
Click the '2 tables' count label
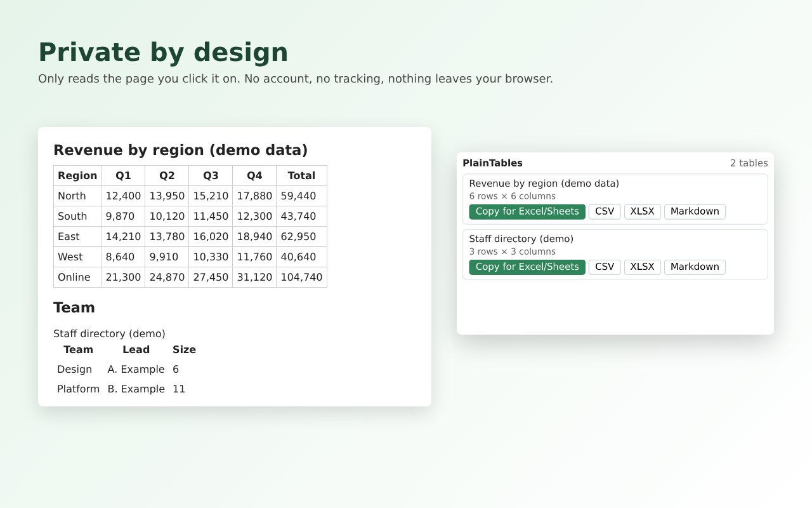[x=749, y=163]
